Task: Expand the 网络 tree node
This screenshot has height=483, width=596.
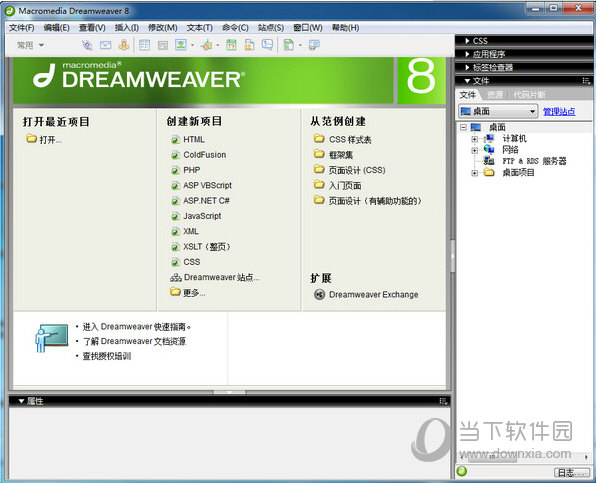Action: coord(474,150)
